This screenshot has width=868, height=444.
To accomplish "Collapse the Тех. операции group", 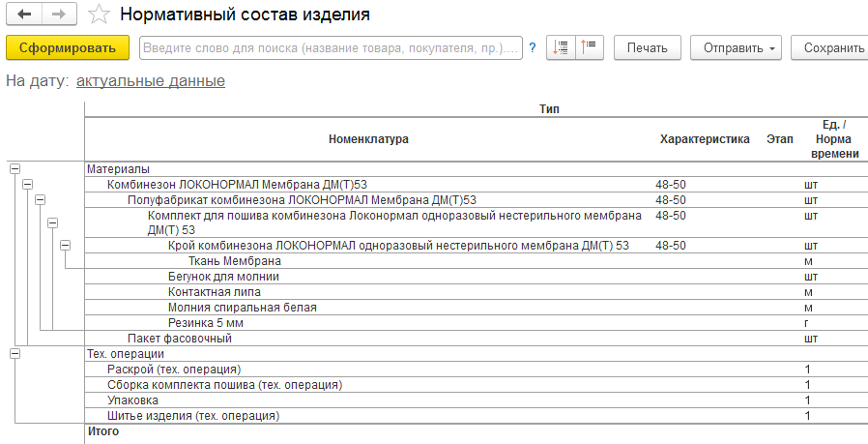I will coord(14,354).
